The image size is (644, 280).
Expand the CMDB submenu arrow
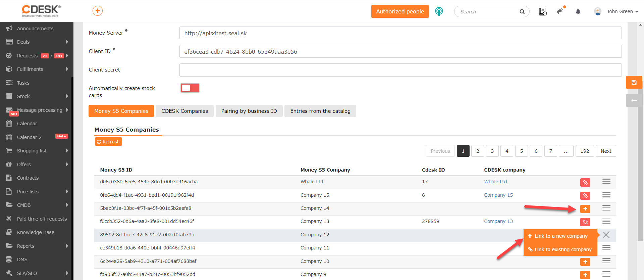click(x=67, y=205)
